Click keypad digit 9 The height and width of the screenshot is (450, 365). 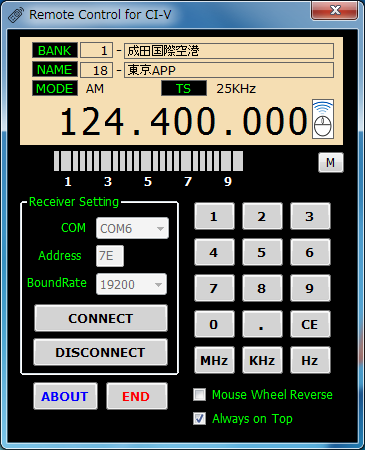tap(310, 288)
